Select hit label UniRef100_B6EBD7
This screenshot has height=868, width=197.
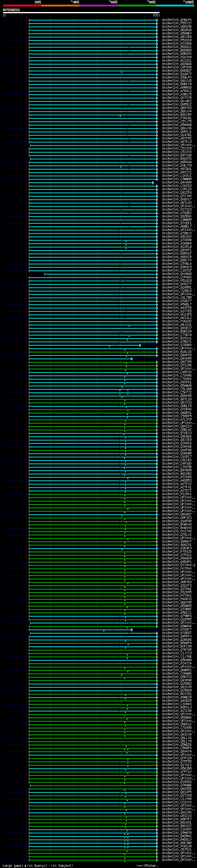[177, 71]
